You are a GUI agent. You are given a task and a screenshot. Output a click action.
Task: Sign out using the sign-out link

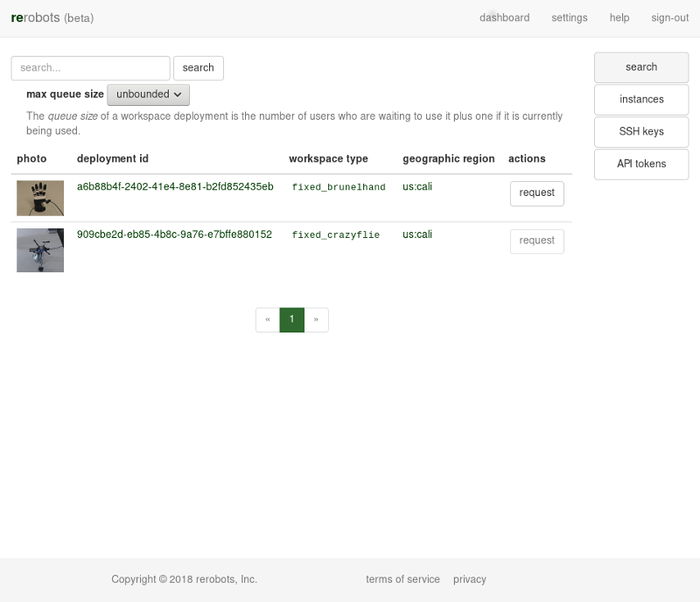(x=669, y=17)
